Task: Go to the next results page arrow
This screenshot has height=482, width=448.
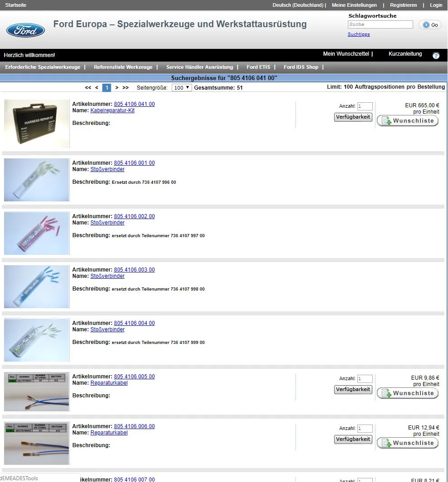Action: point(117,88)
